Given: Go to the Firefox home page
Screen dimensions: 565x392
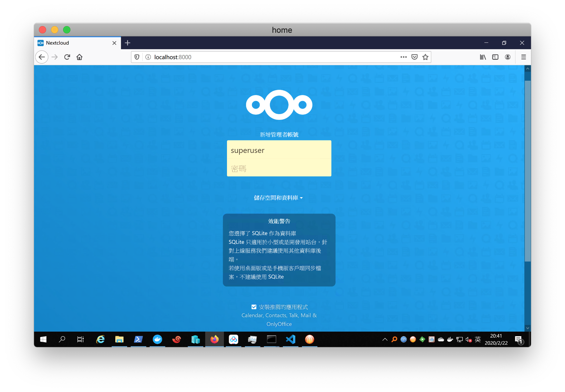Looking at the screenshot, I should tap(80, 57).
